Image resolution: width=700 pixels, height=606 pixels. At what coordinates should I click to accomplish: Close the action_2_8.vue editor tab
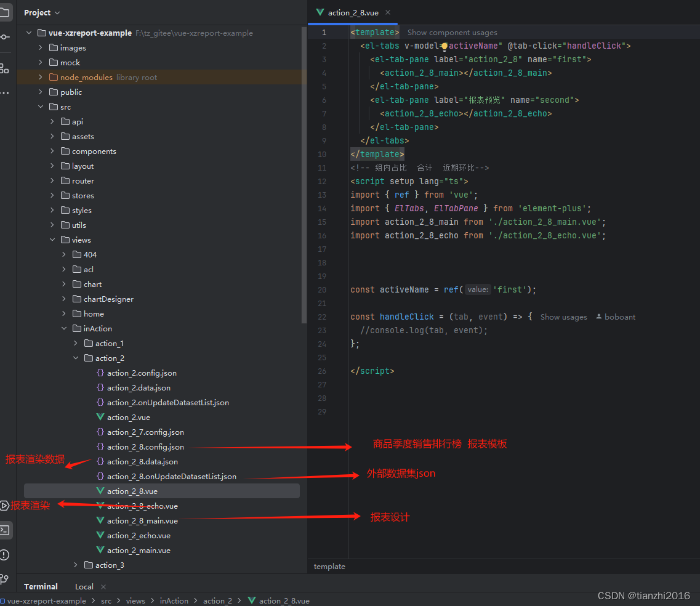388,12
